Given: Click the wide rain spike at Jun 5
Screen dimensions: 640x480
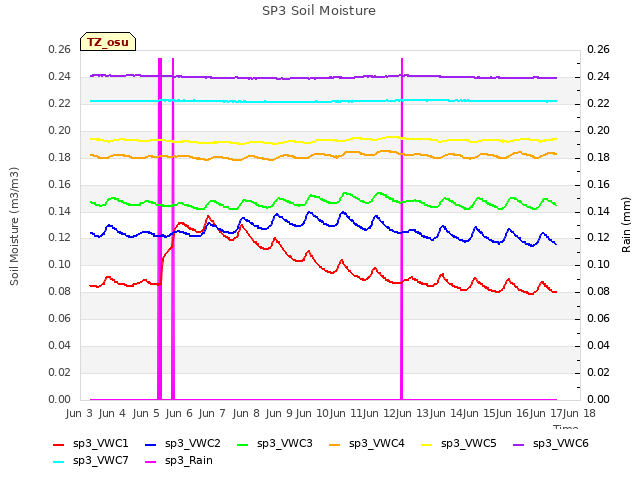Looking at the screenshot, I should pyautogui.click(x=160, y=229).
